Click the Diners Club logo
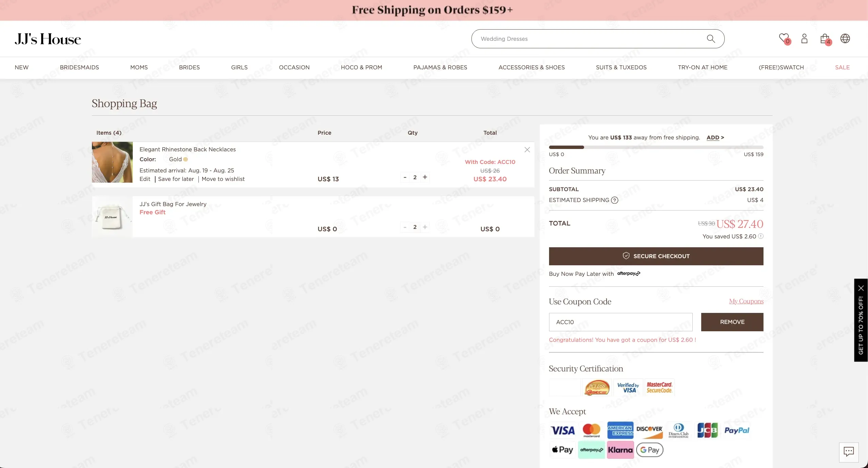Screen dimensions: 868x468 pyautogui.click(x=678, y=430)
